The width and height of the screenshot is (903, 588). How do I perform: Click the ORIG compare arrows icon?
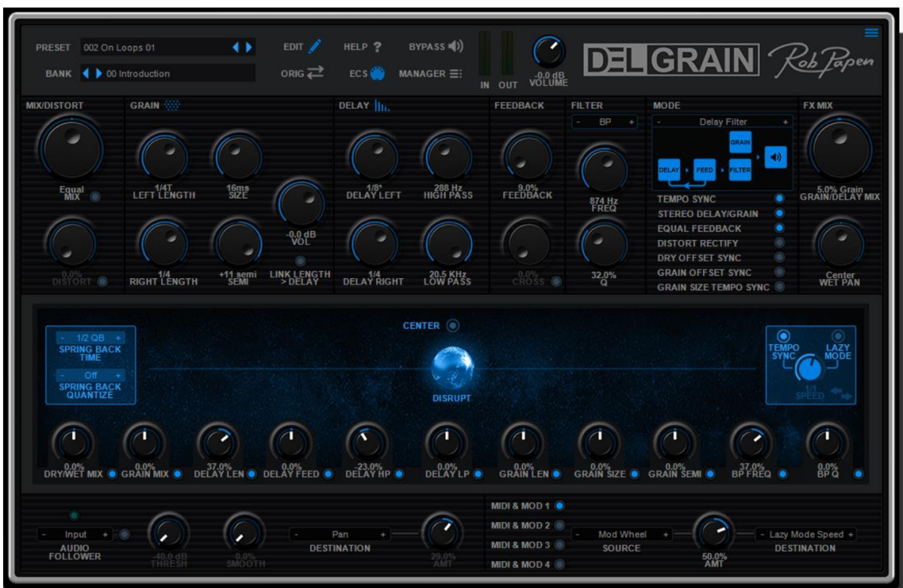coord(315,73)
